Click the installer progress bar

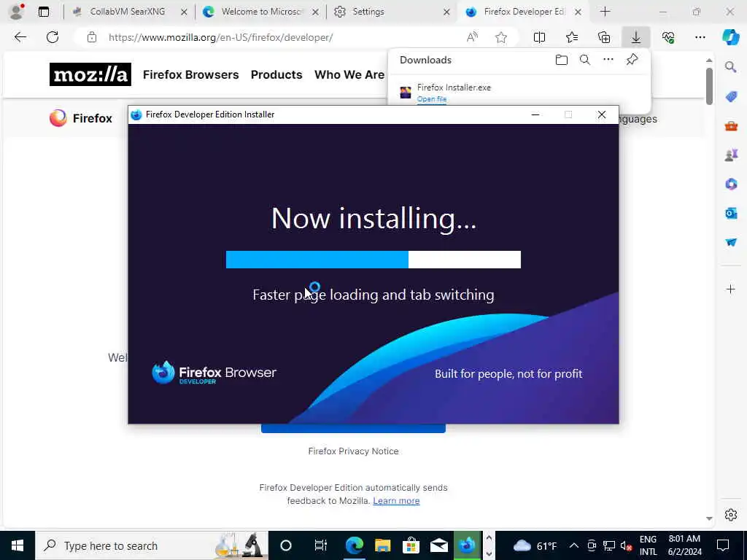[x=373, y=260]
